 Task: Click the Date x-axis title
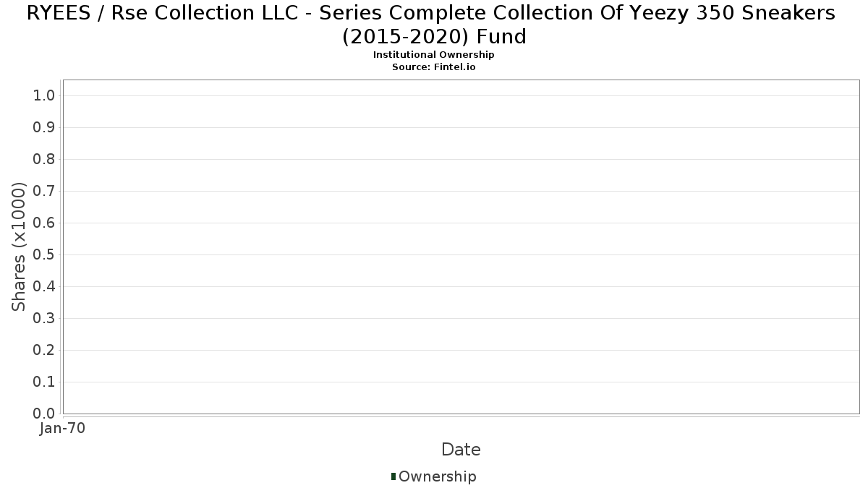pyautogui.click(x=461, y=450)
